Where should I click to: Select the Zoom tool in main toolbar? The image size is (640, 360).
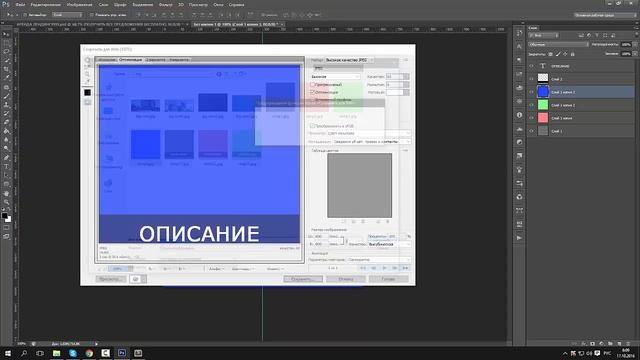[6, 202]
